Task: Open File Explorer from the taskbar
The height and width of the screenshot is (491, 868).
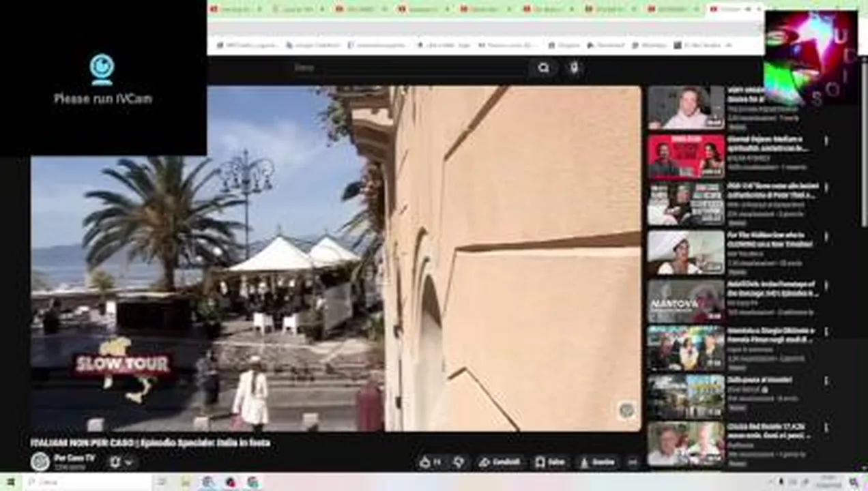Action: [185, 482]
